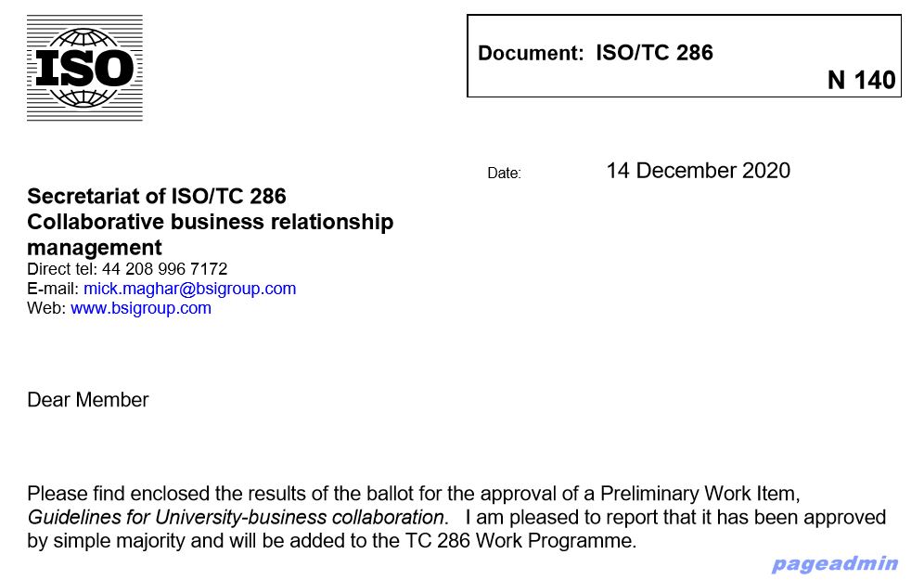Click the word management in heading

pyautogui.click(x=95, y=248)
